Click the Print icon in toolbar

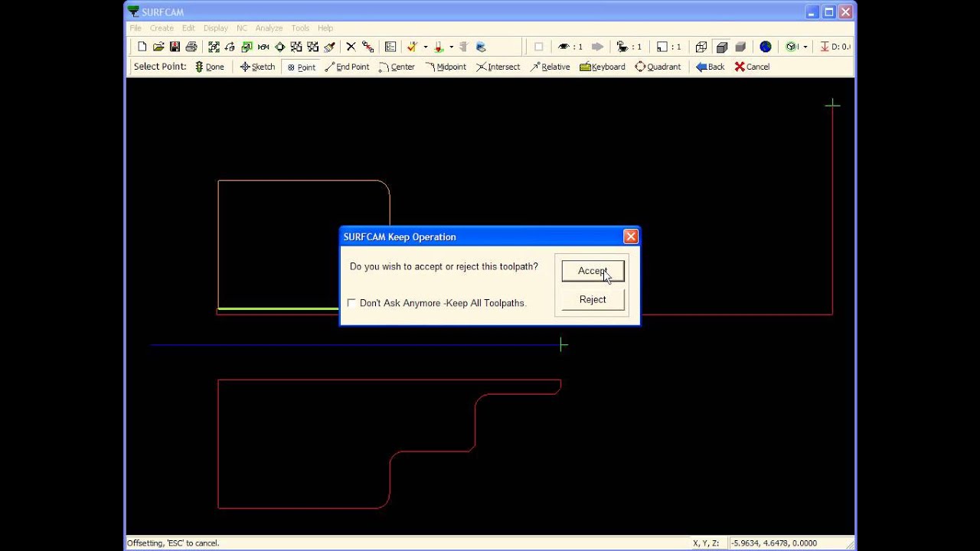click(x=191, y=47)
